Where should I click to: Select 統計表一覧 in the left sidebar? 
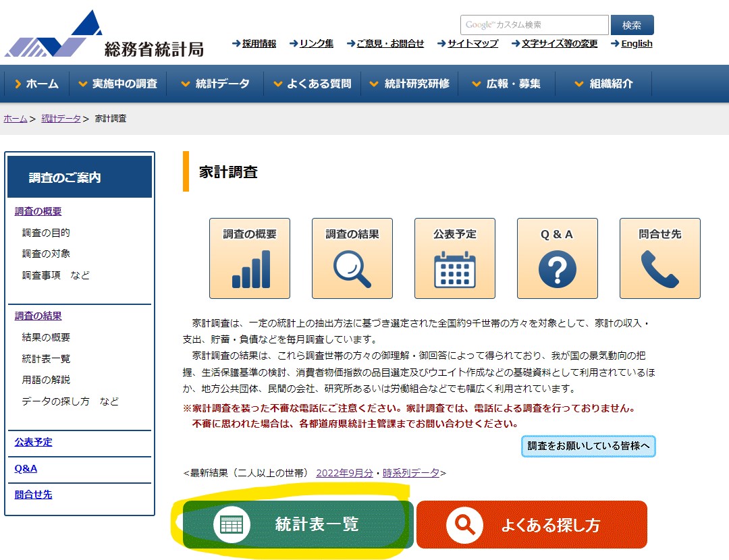[x=46, y=358]
